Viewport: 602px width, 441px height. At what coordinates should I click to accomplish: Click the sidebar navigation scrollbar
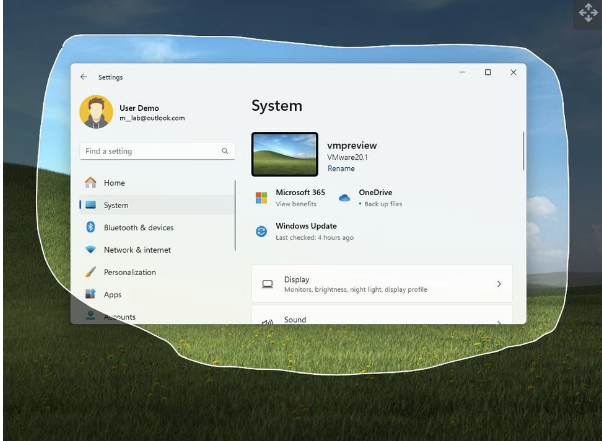[x=235, y=215]
